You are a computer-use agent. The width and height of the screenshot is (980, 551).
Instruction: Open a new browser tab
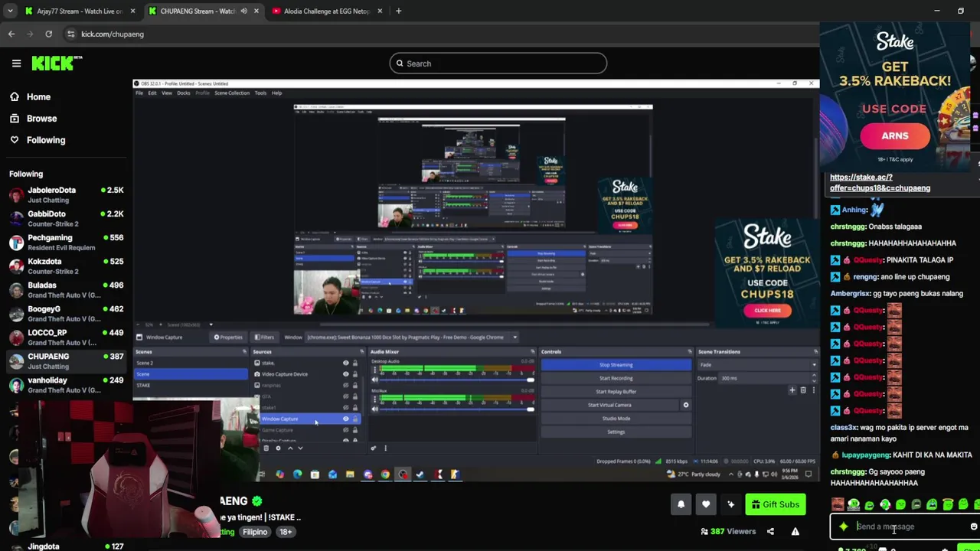tap(398, 11)
